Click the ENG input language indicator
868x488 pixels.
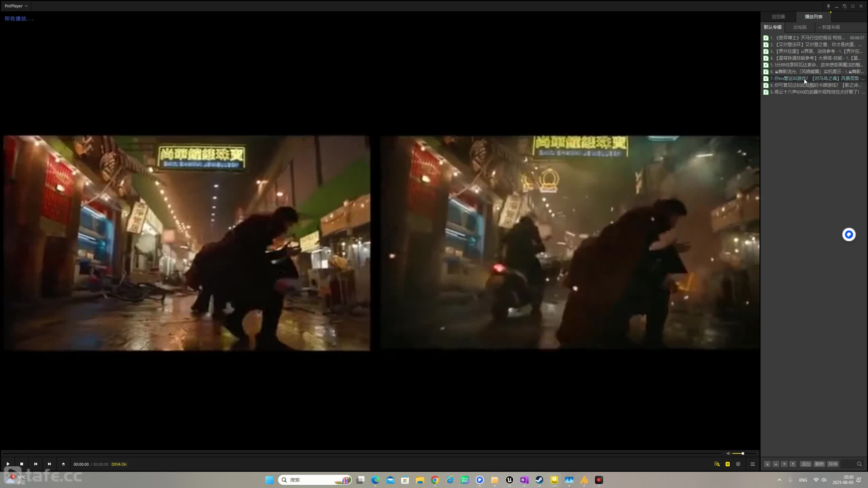tap(803, 480)
